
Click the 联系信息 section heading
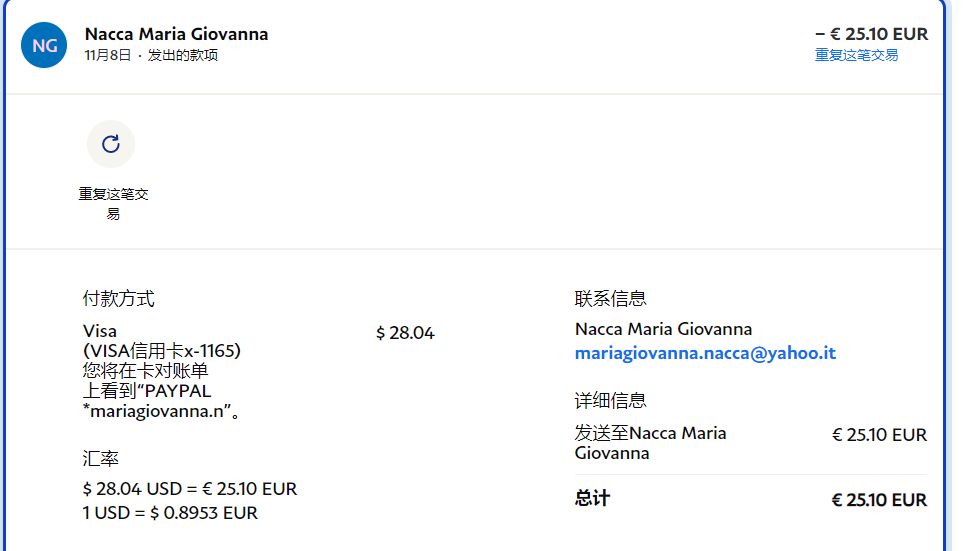(610, 298)
